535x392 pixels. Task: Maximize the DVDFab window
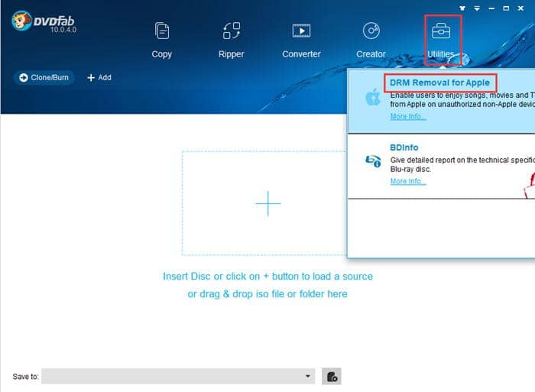[506, 8]
